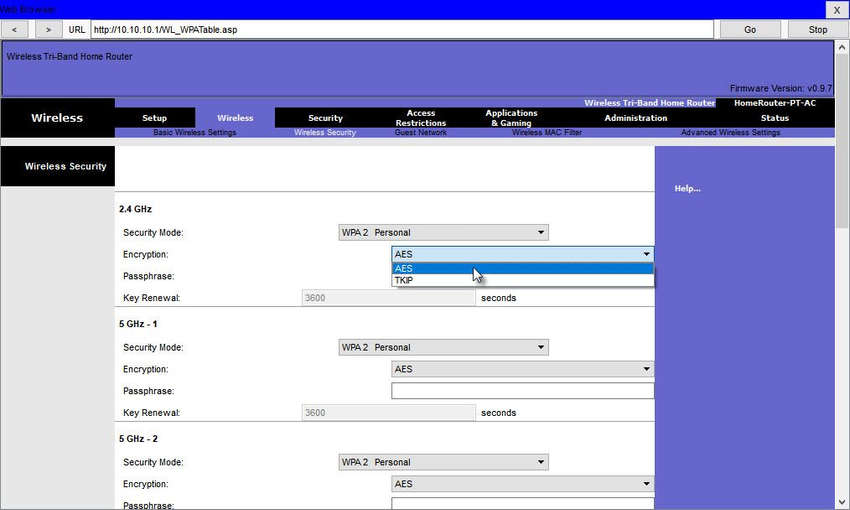Open the Guest Network sub-tab

point(421,132)
